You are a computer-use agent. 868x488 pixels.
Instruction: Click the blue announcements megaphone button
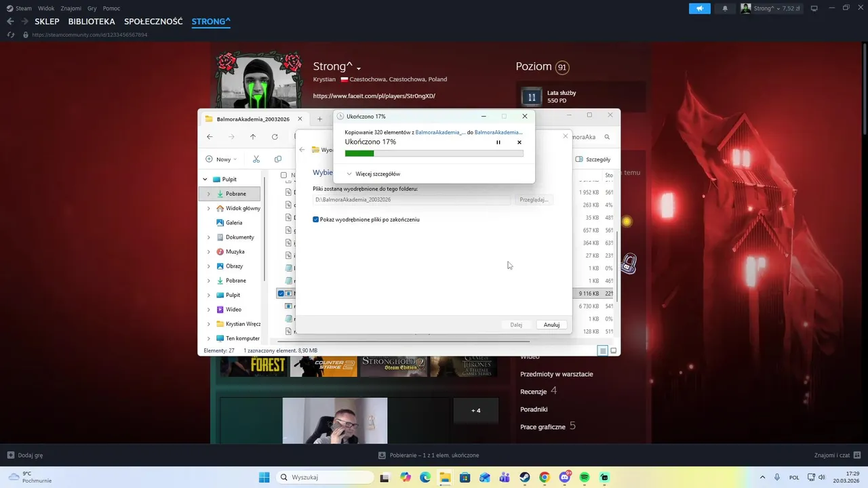pyautogui.click(x=699, y=8)
